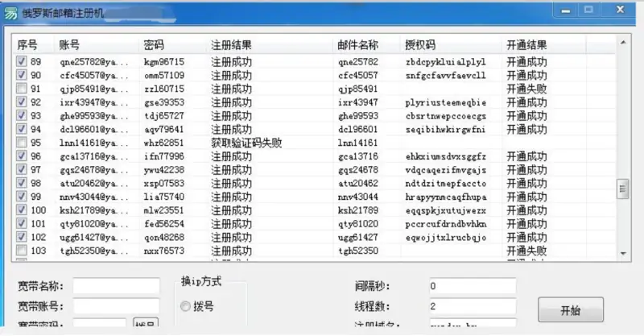The width and height of the screenshot is (644, 336).
Task: Click 开通成功 in row 100
Action: pos(526,210)
